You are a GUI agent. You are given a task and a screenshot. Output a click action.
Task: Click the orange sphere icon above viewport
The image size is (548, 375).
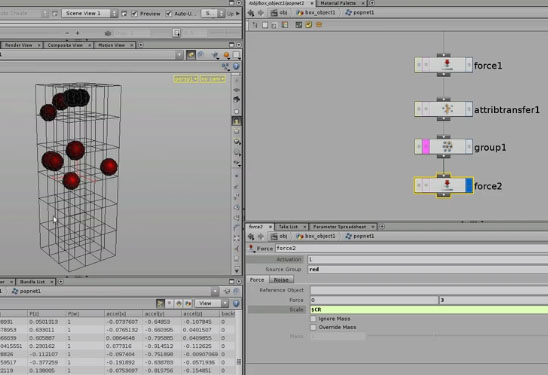click(x=226, y=55)
